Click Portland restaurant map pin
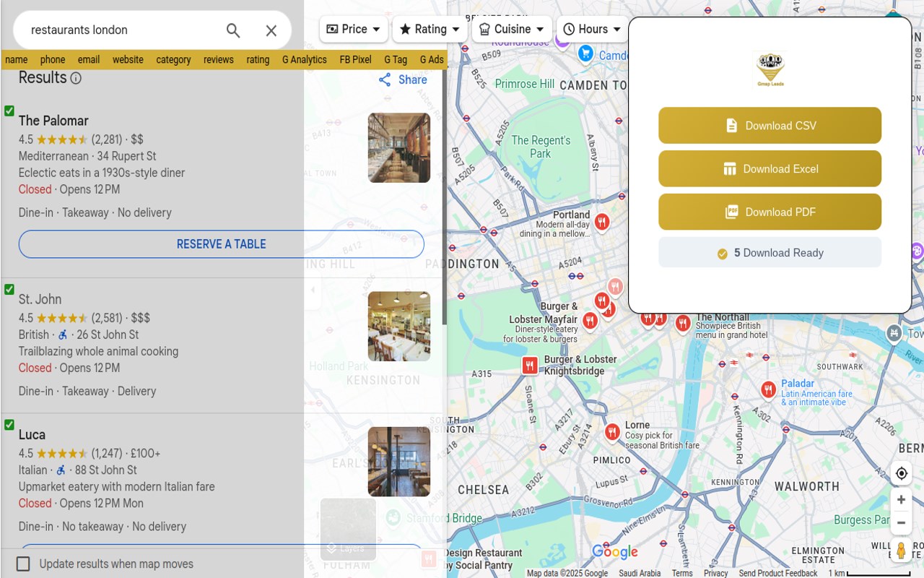The image size is (924, 578). (x=602, y=222)
